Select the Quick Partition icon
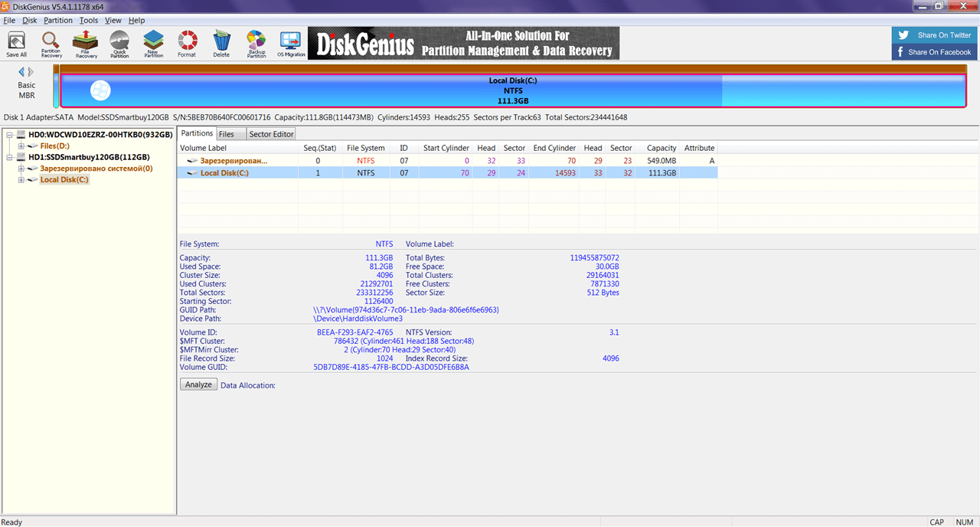The image size is (980, 527). click(119, 44)
